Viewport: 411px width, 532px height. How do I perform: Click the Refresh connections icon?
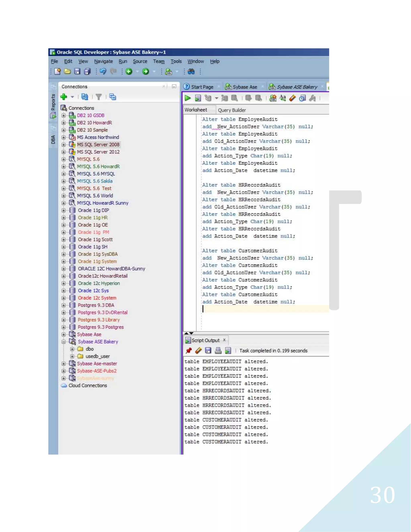click(x=84, y=97)
